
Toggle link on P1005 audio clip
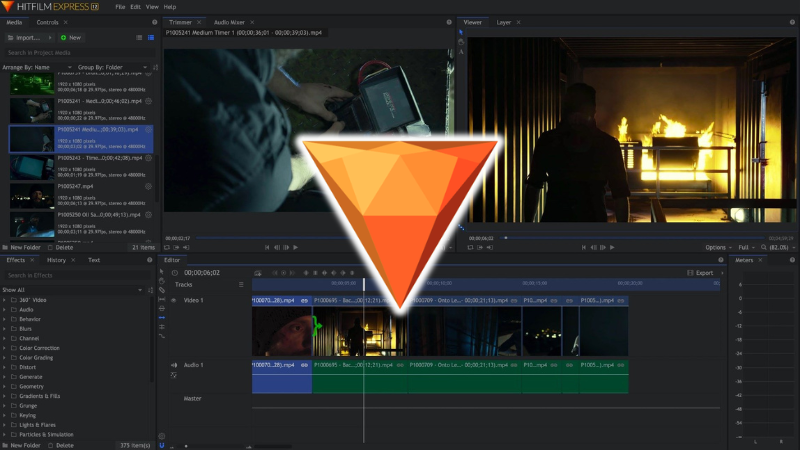(621, 365)
